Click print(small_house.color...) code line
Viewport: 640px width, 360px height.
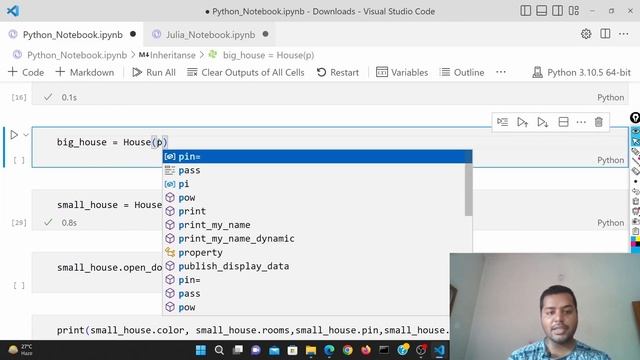point(253,330)
